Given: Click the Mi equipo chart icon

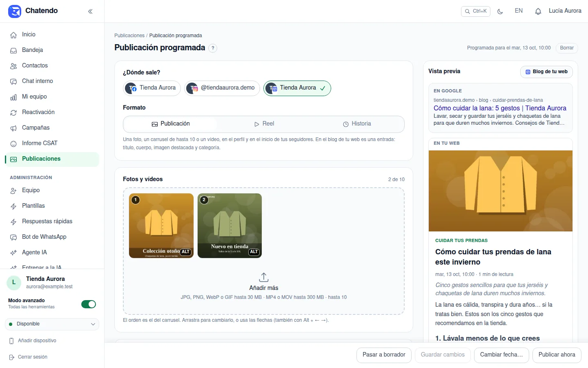Looking at the screenshot, I should click(13, 97).
